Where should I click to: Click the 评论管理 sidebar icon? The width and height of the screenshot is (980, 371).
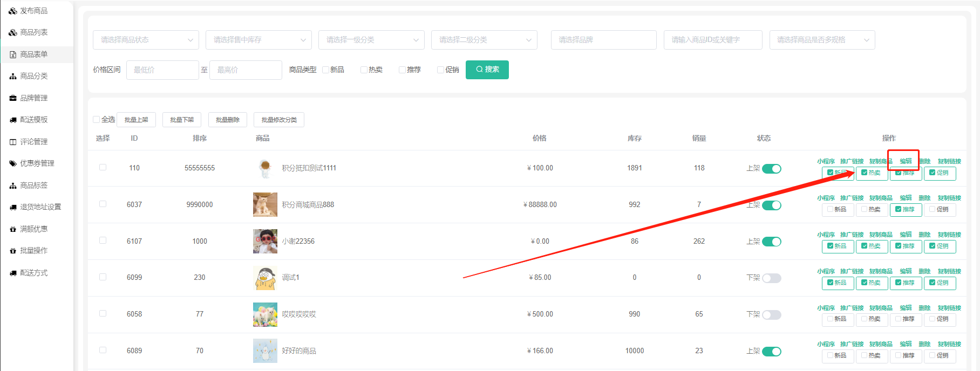(13, 142)
